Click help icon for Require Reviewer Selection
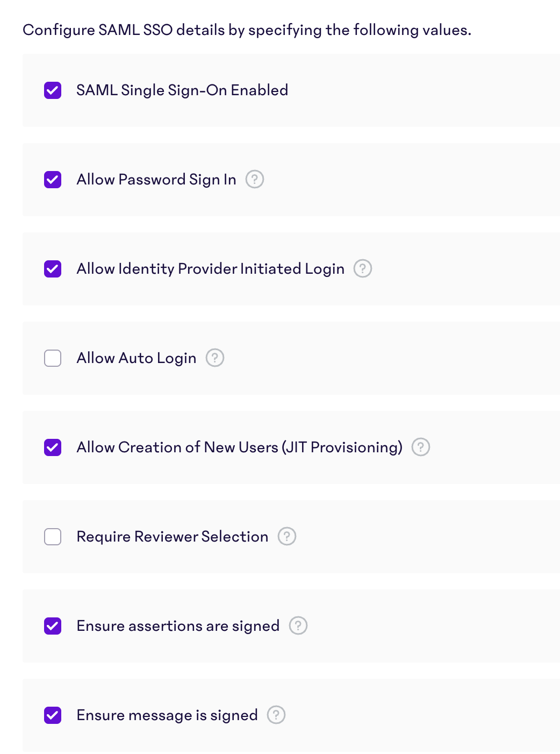The height and width of the screenshot is (754, 560). pos(287,536)
